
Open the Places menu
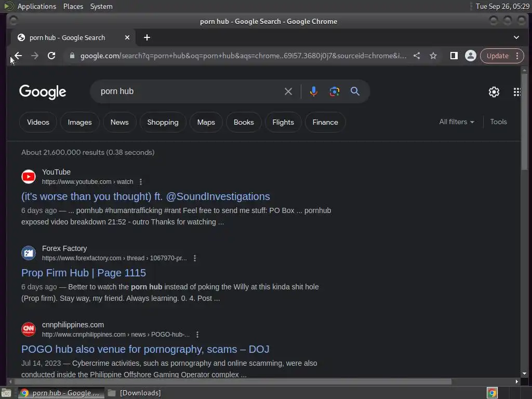(x=73, y=6)
